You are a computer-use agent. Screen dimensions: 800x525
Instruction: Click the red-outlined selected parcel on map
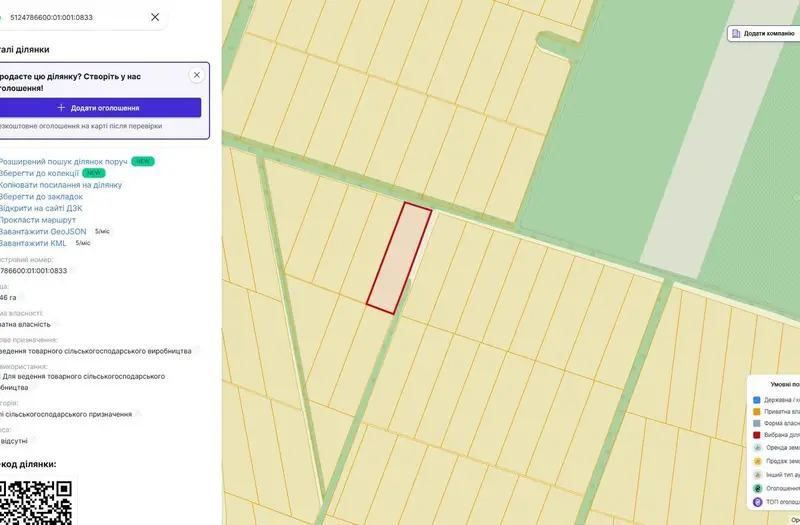[399, 258]
